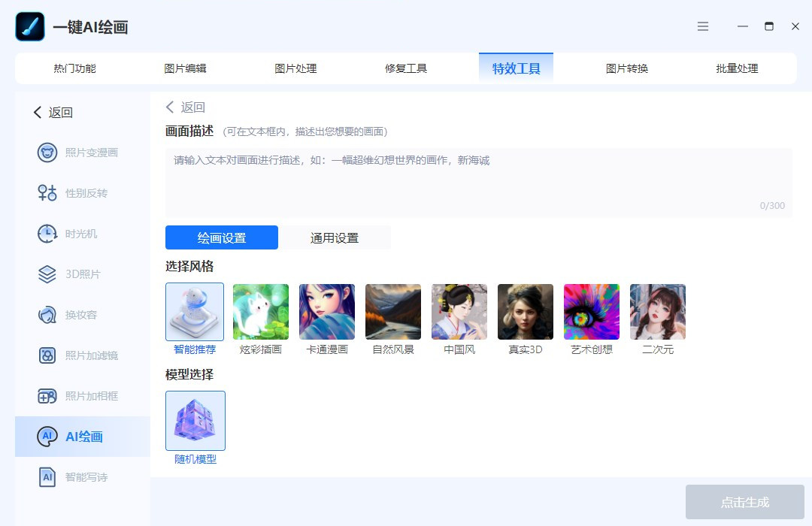Select the 性别反转 gender swap icon
The width and height of the screenshot is (812, 526).
coord(47,193)
